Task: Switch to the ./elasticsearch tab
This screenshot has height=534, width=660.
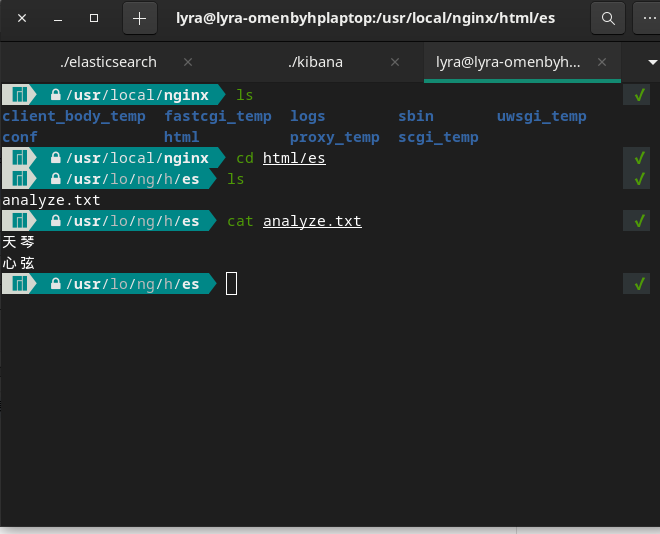Action: click(x=108, y=62)
